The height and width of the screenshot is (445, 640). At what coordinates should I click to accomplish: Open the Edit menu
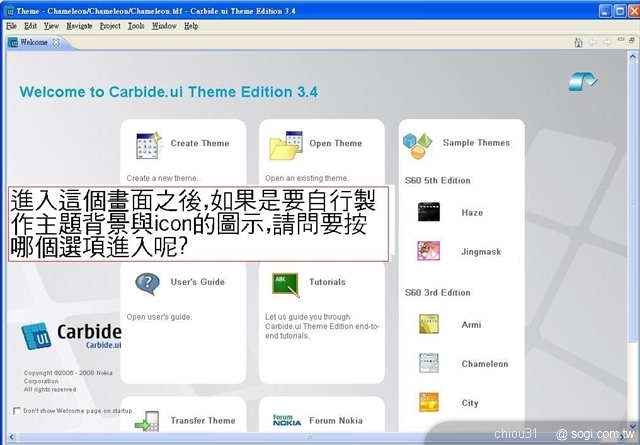[x=30, y=26]
